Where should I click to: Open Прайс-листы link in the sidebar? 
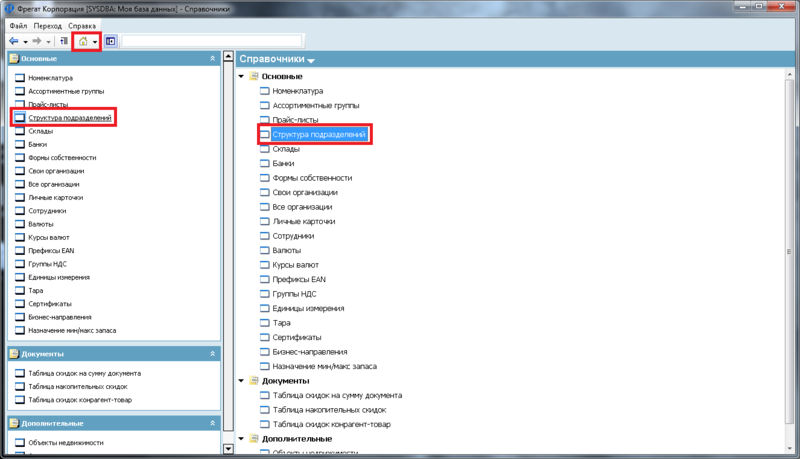tap(48, 105)
